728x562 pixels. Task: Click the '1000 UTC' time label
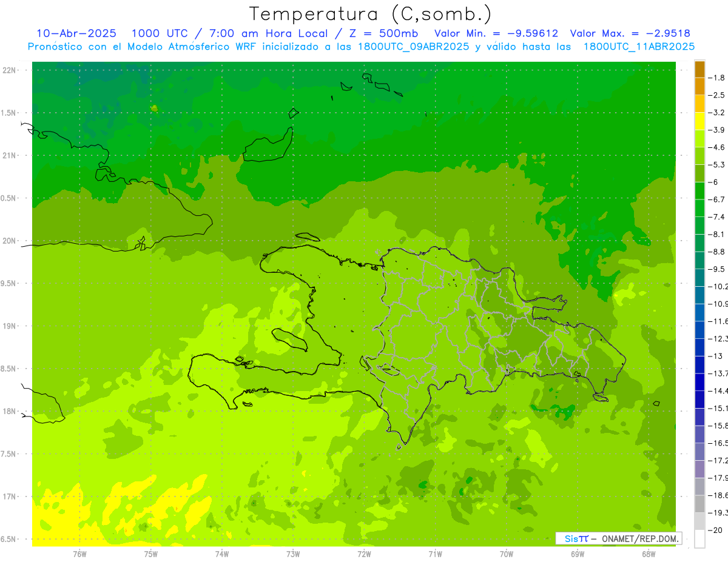click(x=160, y=33)
